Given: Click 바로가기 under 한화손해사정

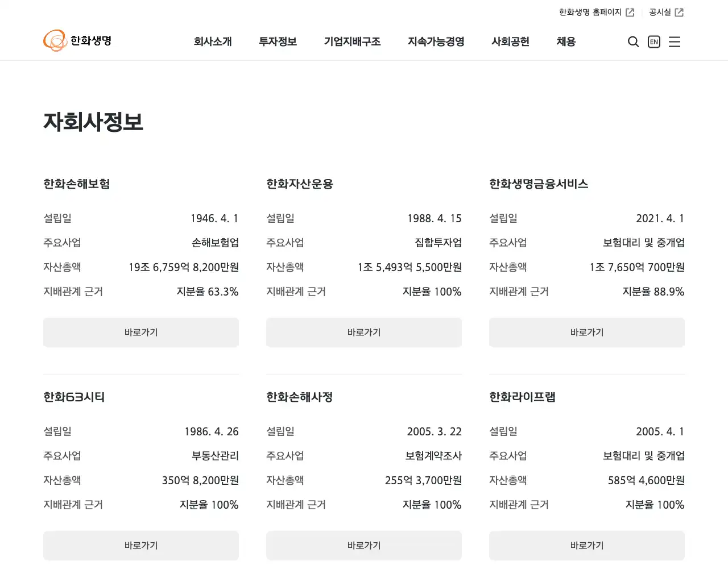Looking at the screenshot, I should click(363, 545).
